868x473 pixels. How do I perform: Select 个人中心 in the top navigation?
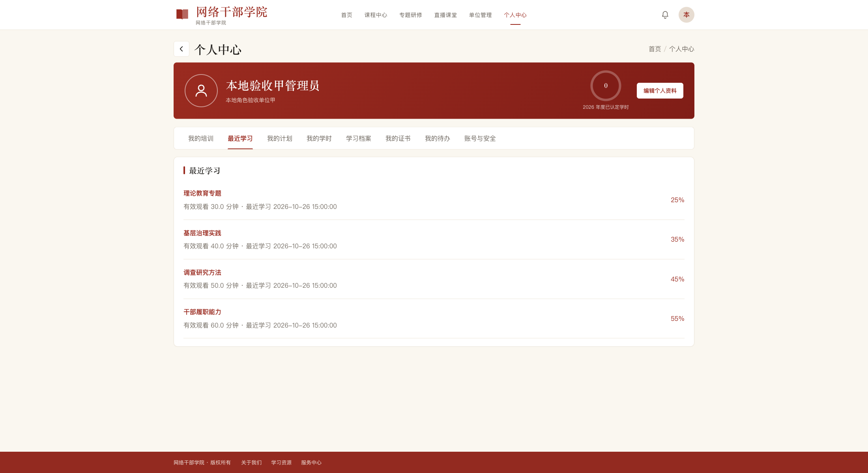pos(515,15)
